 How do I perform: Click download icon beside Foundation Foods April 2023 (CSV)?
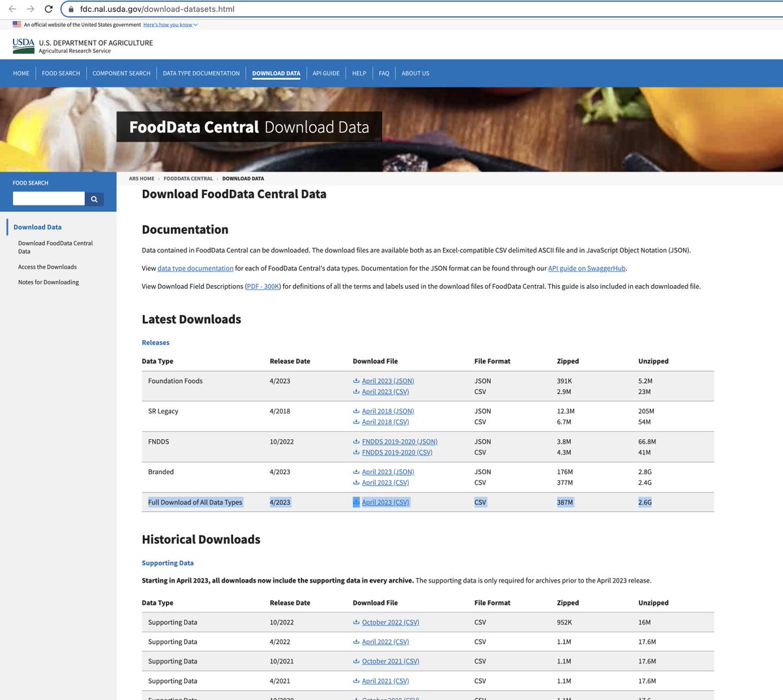pyautogui.click(x=356, y=392)
